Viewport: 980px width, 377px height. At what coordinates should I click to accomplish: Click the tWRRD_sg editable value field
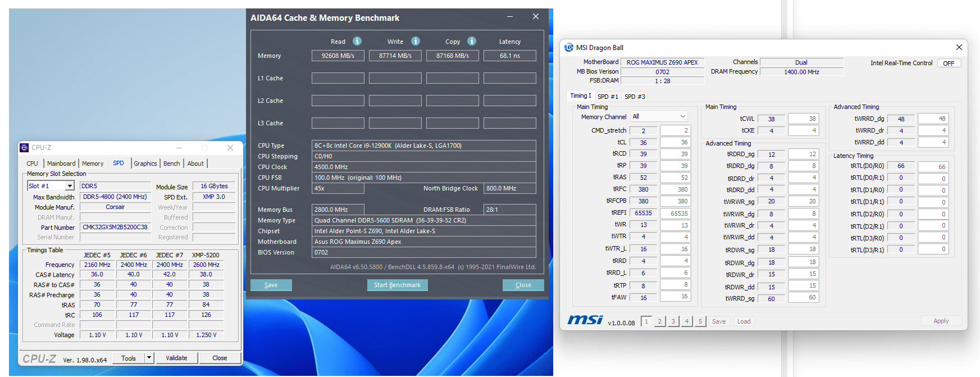click(804, 297)
